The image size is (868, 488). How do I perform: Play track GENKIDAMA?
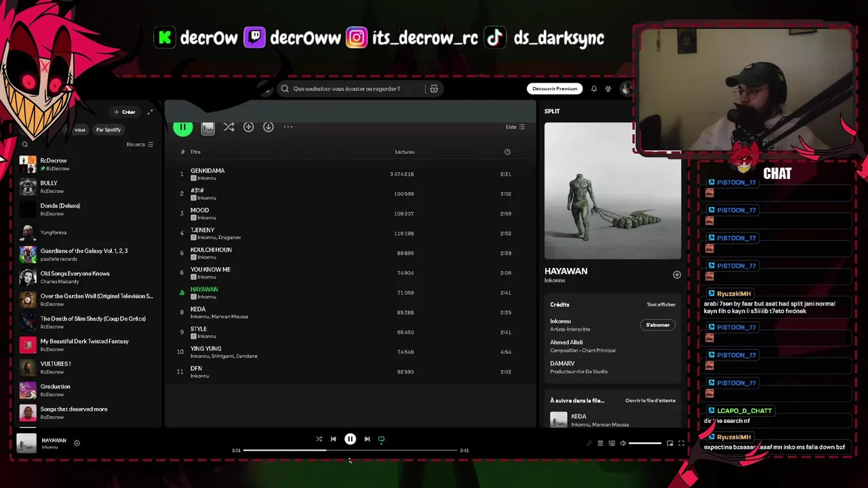pos(351,174)
